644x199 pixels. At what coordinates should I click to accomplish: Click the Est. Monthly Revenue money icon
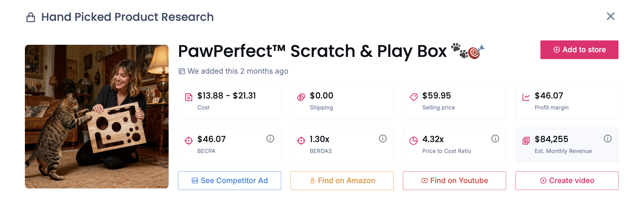click(x=526, y=141)
